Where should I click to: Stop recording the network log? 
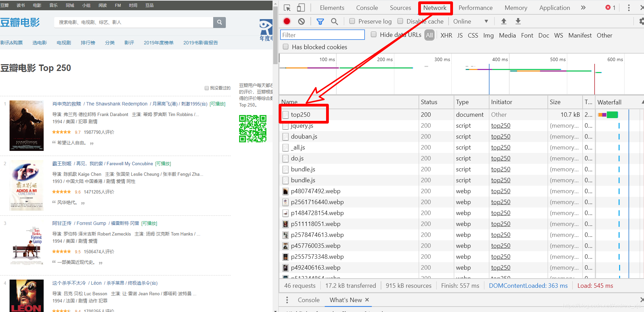287,22
